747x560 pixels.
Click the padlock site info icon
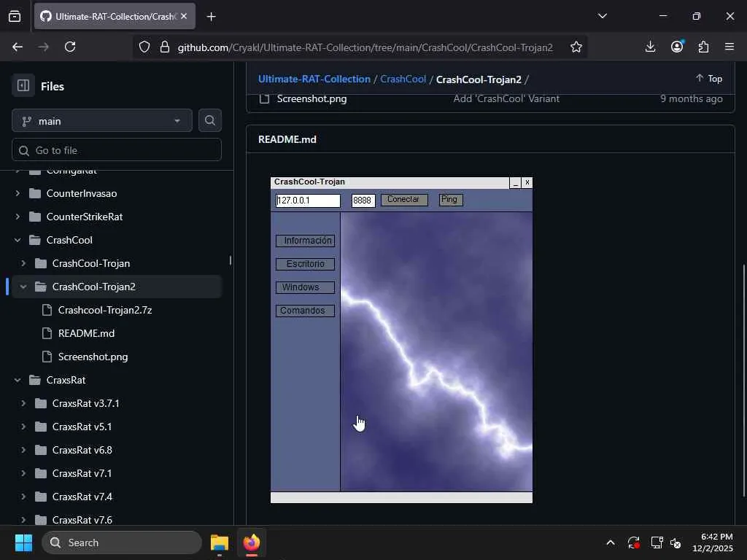point(165,47)
